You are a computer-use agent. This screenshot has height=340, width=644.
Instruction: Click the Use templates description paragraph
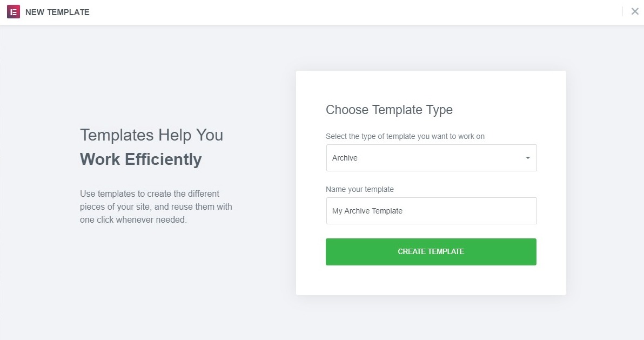[156, 206]
